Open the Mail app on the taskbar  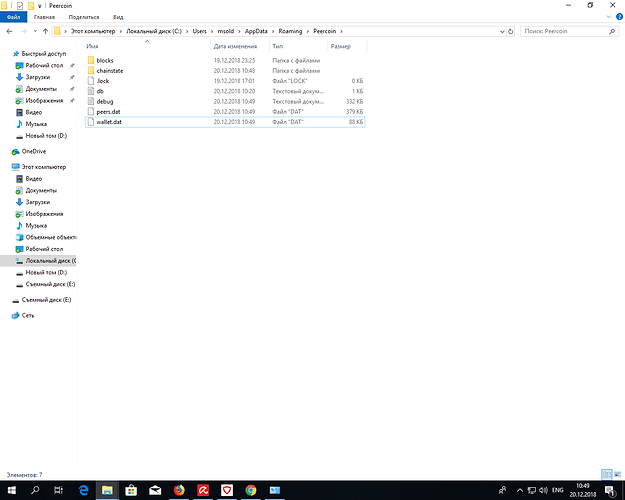(x=155, y=490)
